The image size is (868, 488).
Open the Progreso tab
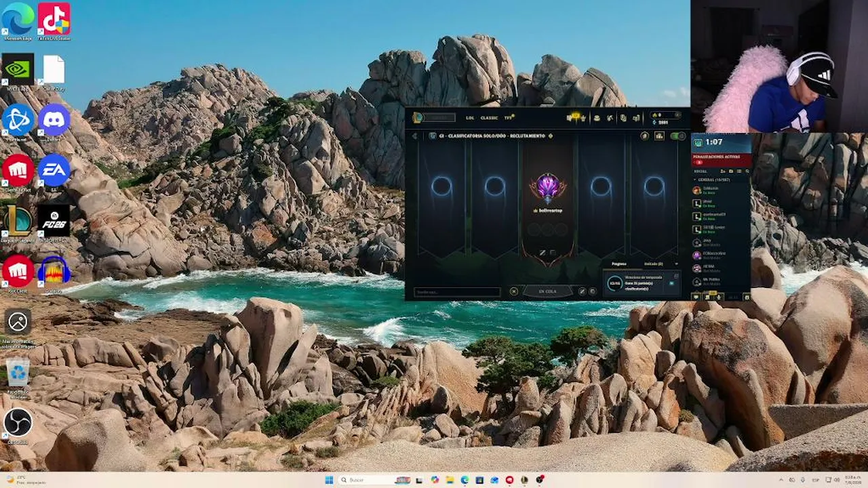[x=618, y=264]
